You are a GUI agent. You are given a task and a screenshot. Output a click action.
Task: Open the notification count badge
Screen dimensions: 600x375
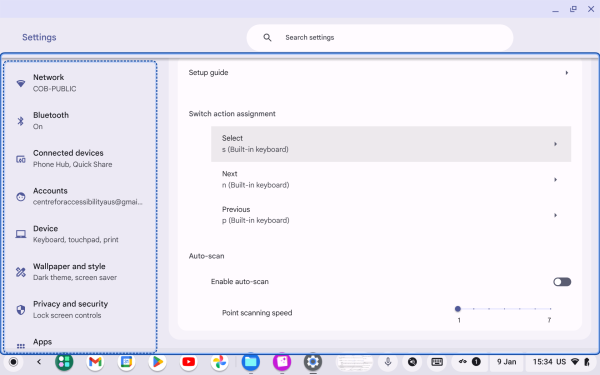[476, 362]
